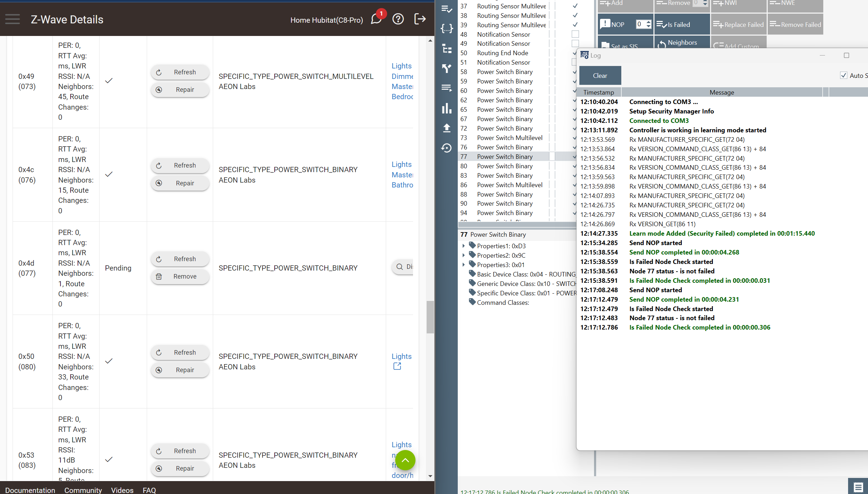Click the green scroll-to-top button
The height and width of the screenshot is (494, 868).
click(x=405, y=460)
